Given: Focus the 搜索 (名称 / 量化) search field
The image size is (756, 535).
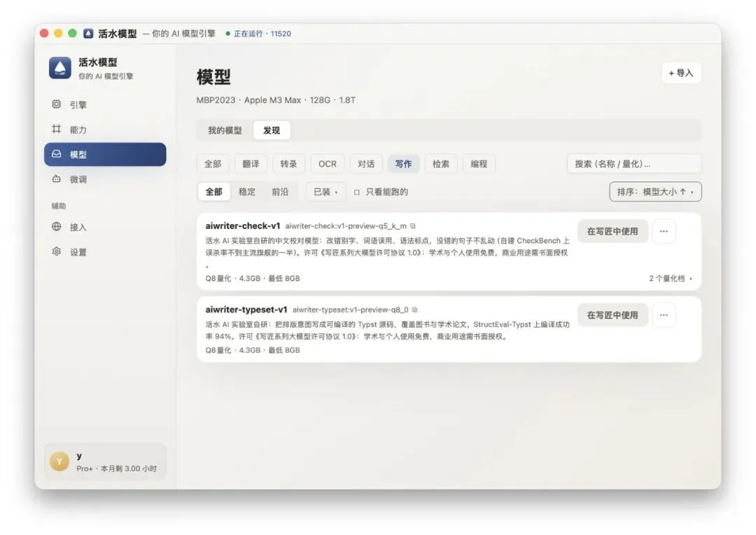Looking at the screenshot, I should (634, 164).
